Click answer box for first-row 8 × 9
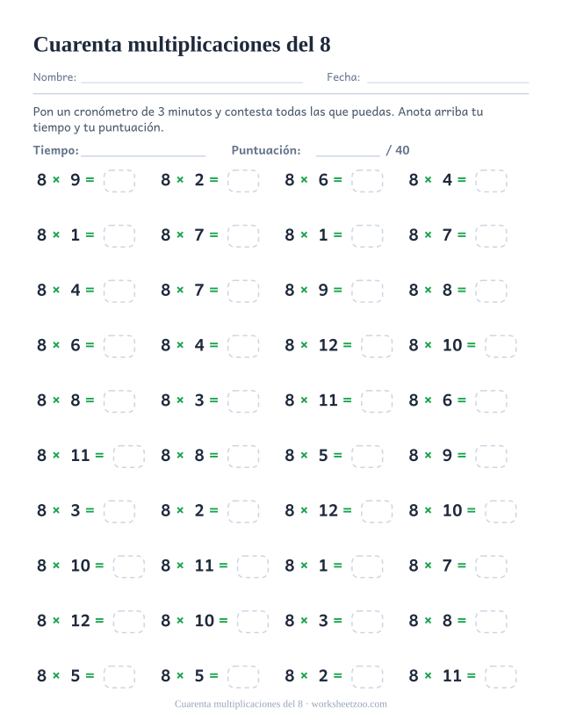The width and height of the screenshot is (562, 728). (119, 181)
